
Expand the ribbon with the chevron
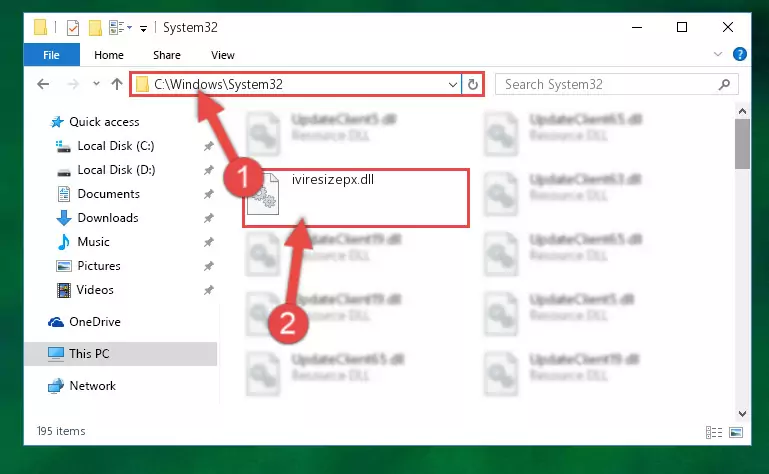click(x=718, y=54)
